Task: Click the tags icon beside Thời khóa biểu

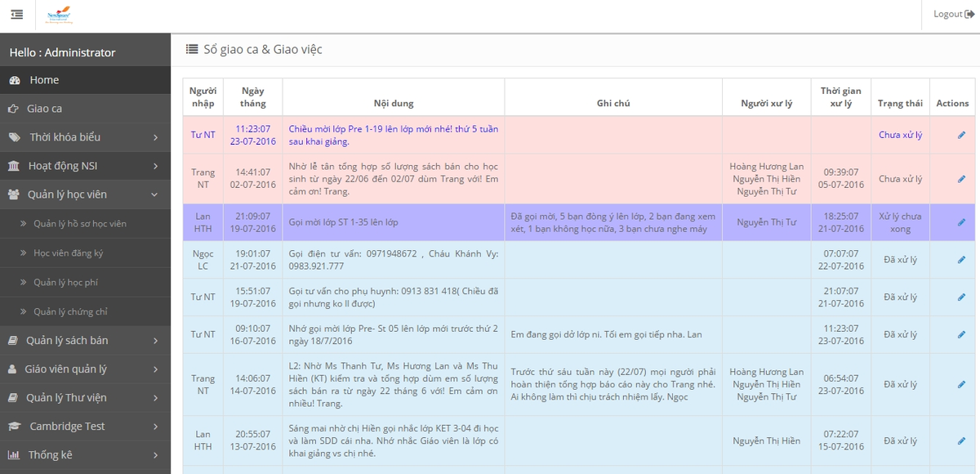Action: pyautogui.click(x=14, y=137)
